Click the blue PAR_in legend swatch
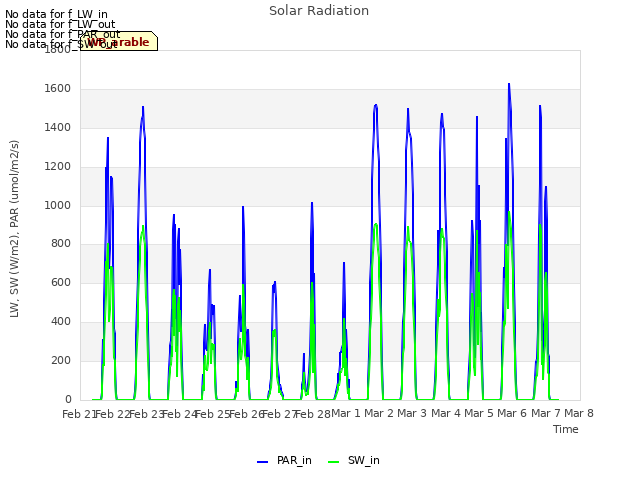 coord(262,462)
